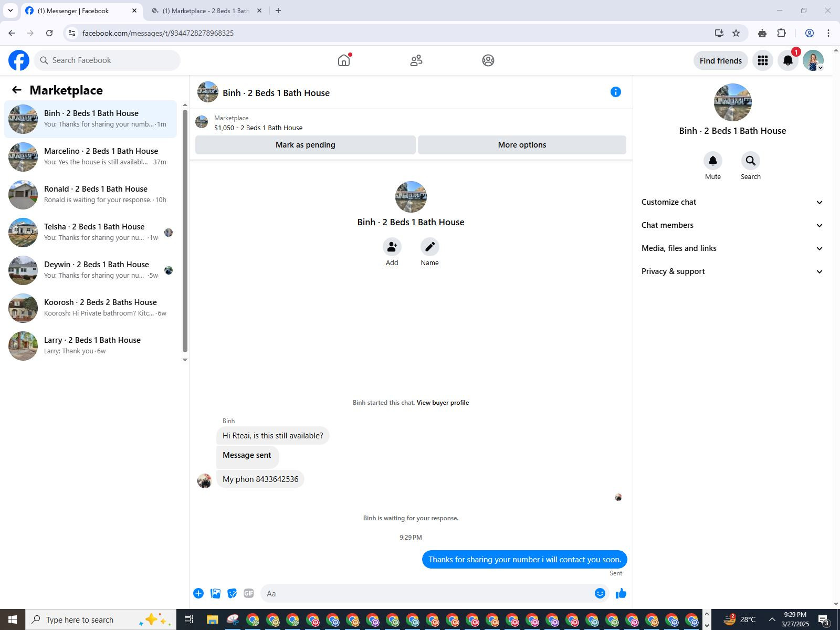Screen dimensions: 840x630
Task: Switch to the Marketplace 2 Beds tab
Action: [x=206, y=10]
